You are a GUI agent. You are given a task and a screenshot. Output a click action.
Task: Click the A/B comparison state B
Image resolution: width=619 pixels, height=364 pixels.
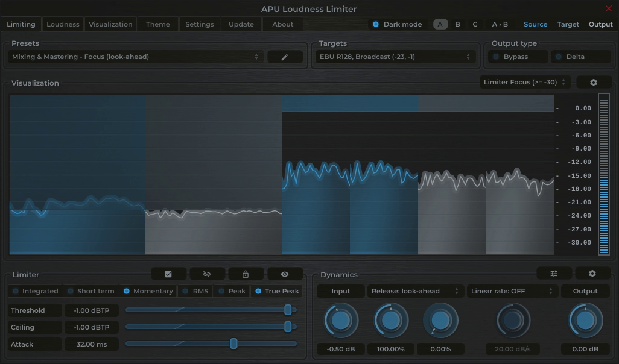coord(457,24)
